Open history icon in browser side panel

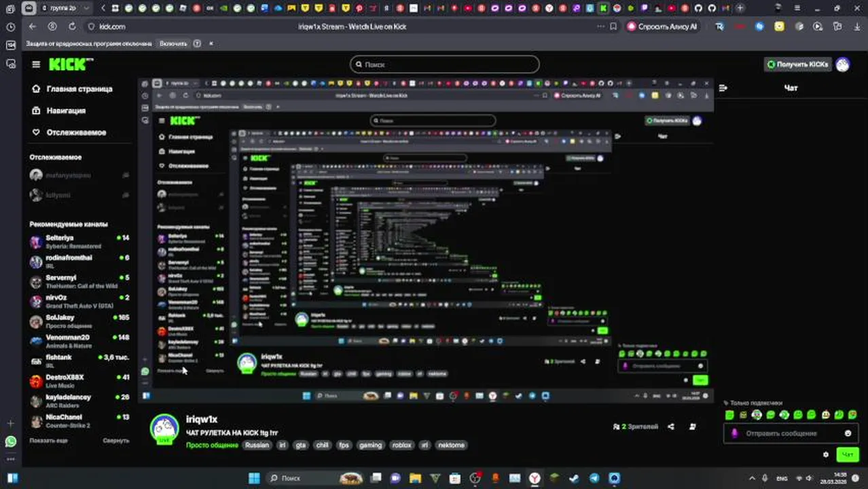10,27
